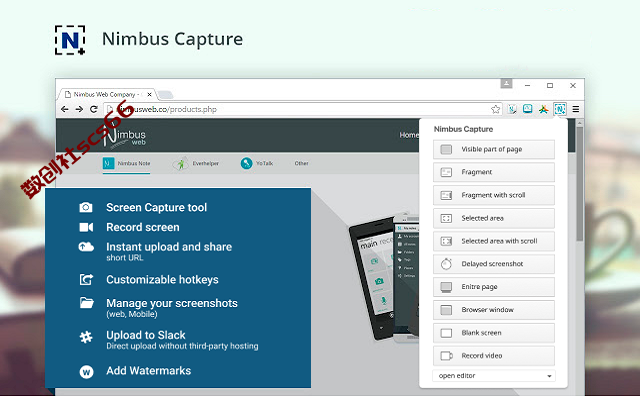Open a new browser tab
The width and height of the screenshot is (640, 400).
coord(165,95)
